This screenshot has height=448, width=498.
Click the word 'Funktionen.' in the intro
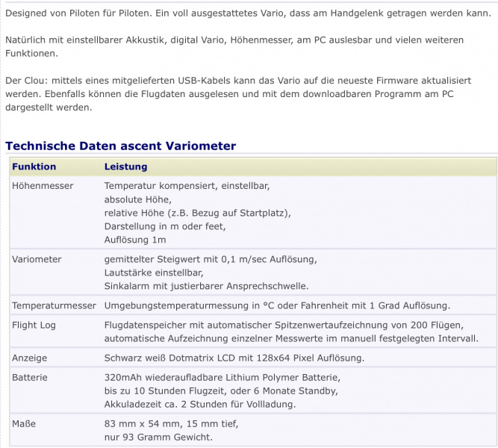tap(32, 53)
